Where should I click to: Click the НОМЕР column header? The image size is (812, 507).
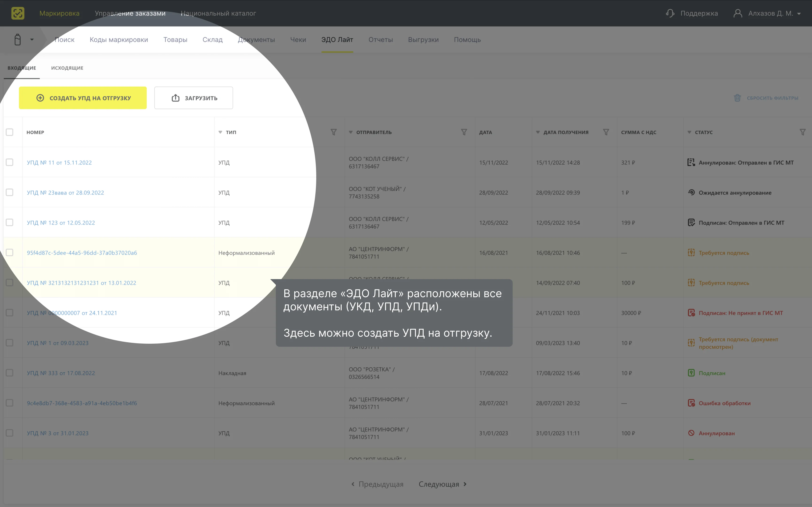pos(35,132)
